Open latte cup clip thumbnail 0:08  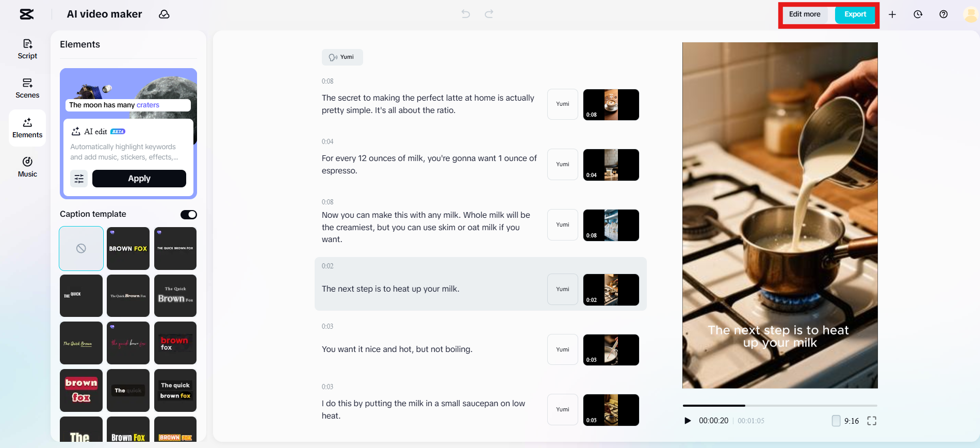[x=611, y=105]
